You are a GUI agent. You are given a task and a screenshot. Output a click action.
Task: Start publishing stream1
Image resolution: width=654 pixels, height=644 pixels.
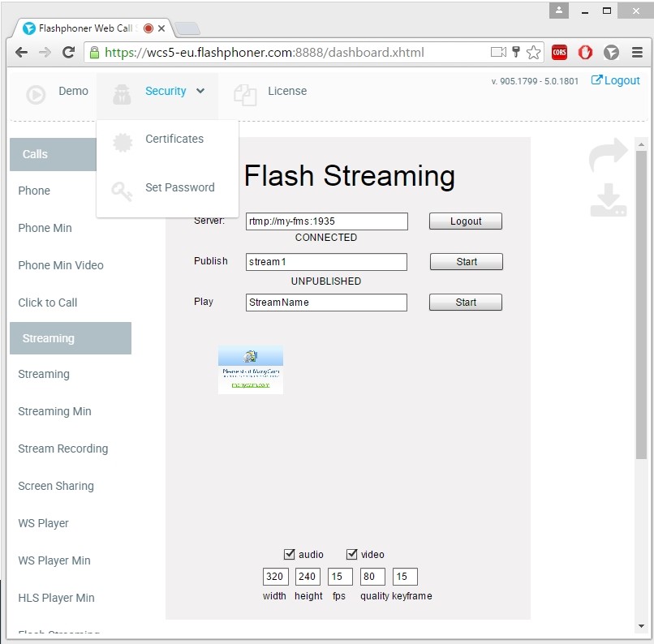(467, 261)
